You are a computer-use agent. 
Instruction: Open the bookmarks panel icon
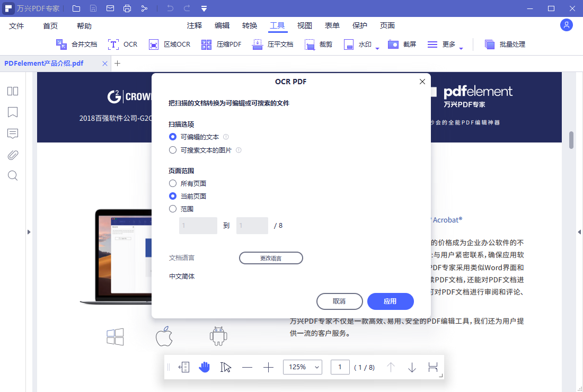13,112
